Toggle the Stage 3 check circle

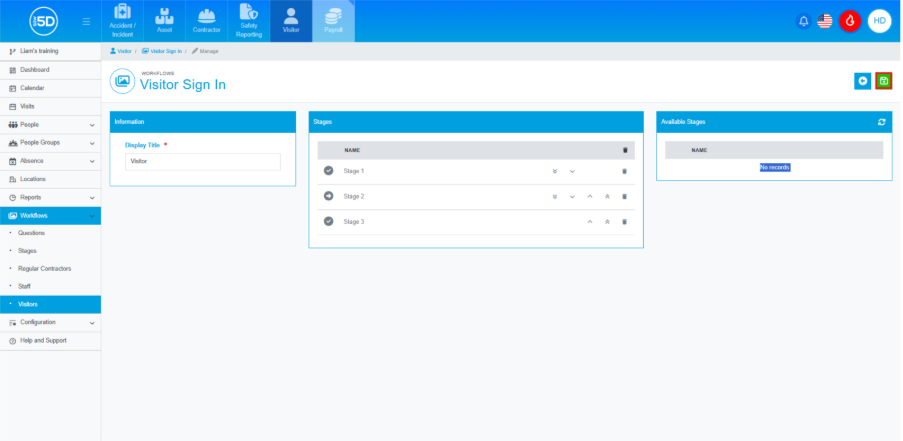[328, 221]
